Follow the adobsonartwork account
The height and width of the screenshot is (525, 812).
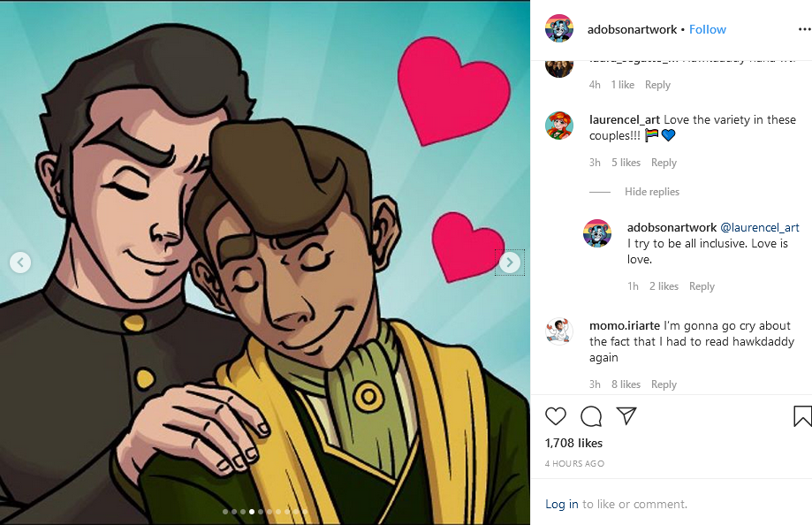[708, 29]
